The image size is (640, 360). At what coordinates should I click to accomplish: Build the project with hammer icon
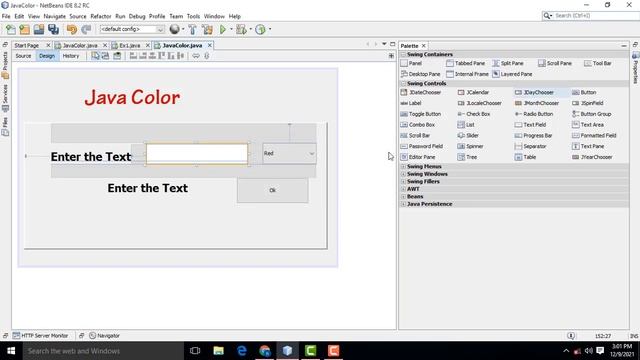[x=192, y=29]
